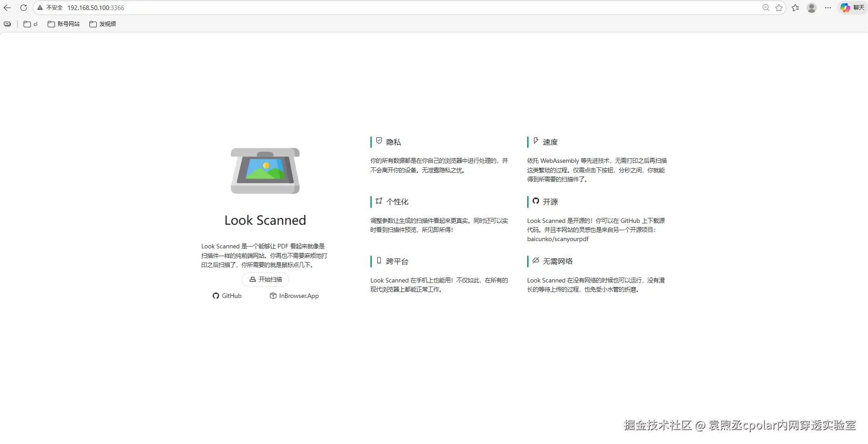
Task: Click the phone icon next to 跨平台
Action: (379, 260)
